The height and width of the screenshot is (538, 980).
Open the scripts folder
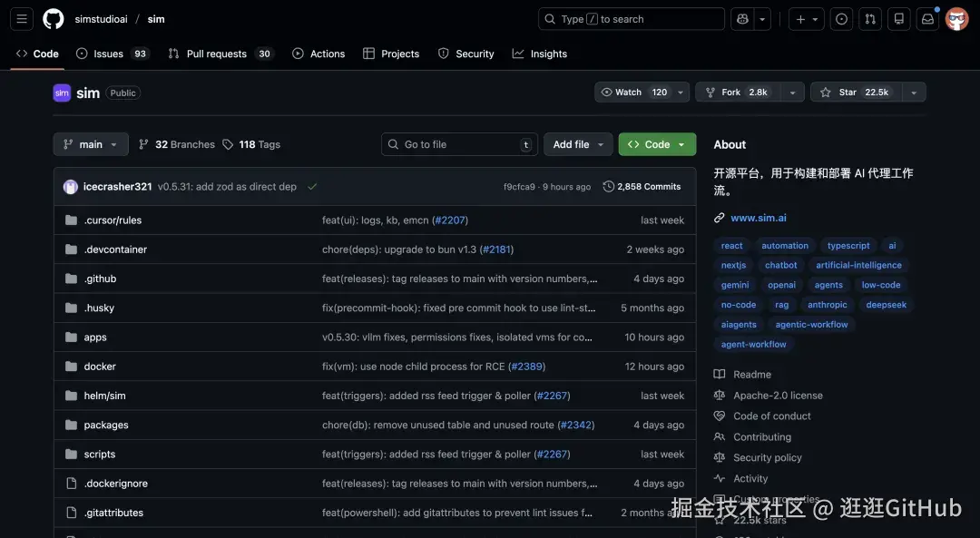click(x=100, y=455)
